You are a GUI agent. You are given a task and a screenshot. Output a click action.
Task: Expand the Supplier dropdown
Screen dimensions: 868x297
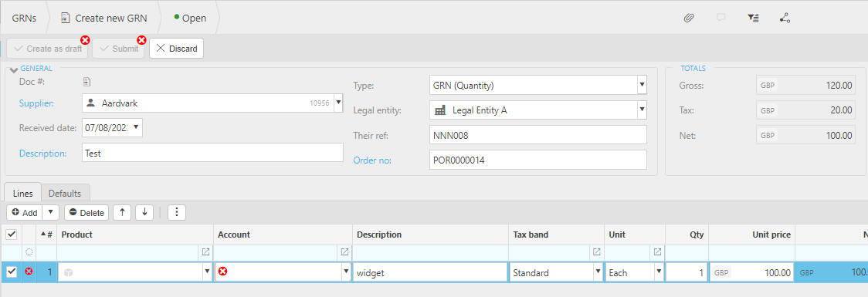[338, 103]
